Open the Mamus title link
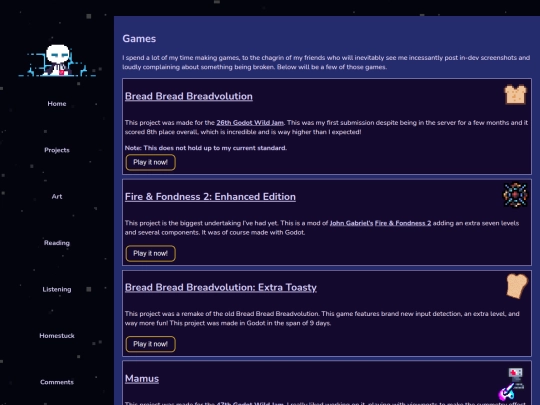 [x=142, y=378]
